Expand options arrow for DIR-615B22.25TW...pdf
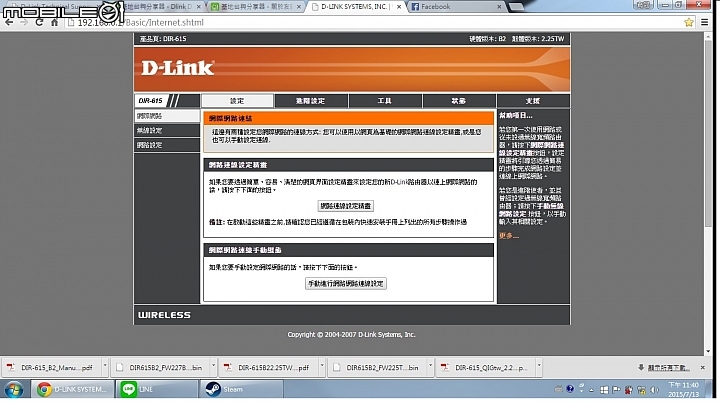The height and width of the screenshot is (404, 720). tap(322, 367)
